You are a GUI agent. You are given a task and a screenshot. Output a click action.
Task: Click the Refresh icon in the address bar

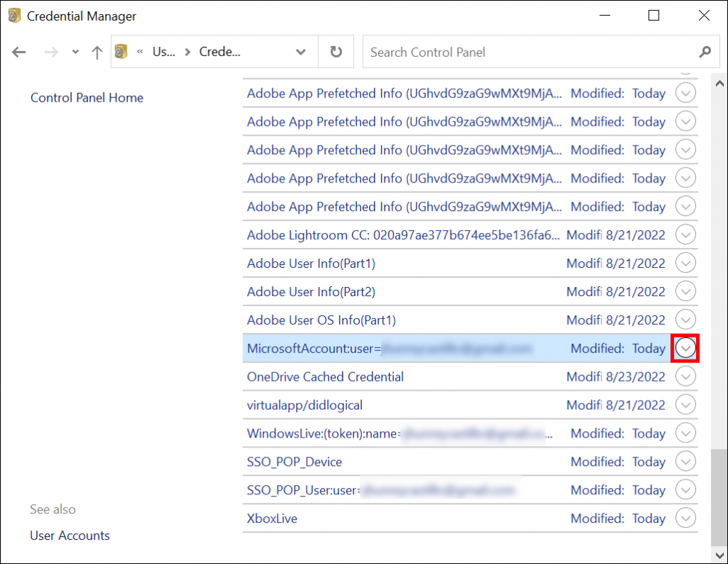(335, 51)
